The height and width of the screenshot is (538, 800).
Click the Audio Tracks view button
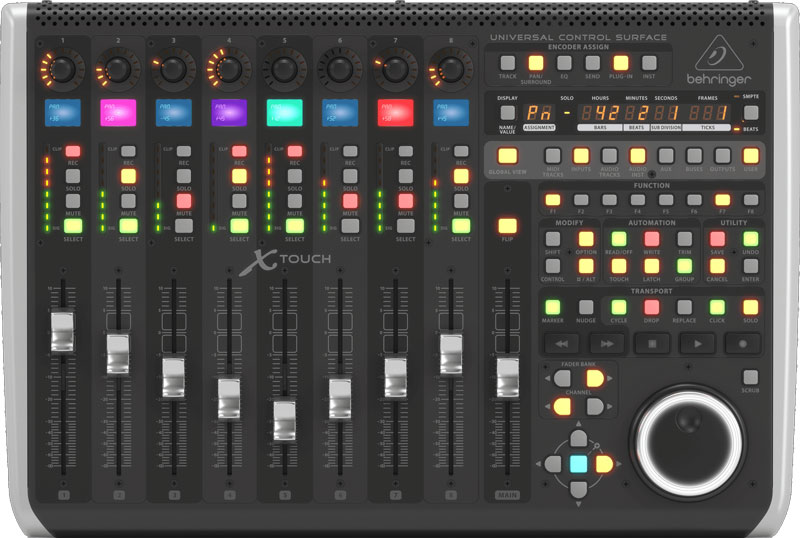pos(609,156)
